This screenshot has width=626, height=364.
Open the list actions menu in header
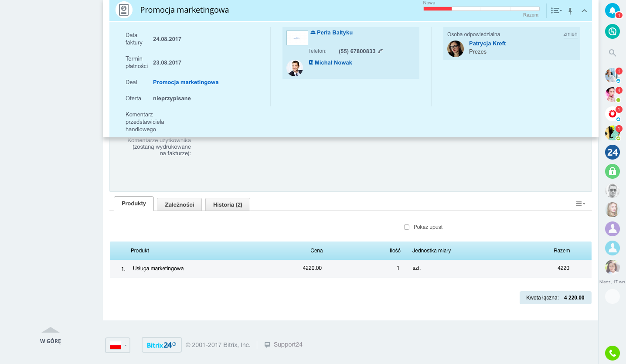tap(556, 11)
